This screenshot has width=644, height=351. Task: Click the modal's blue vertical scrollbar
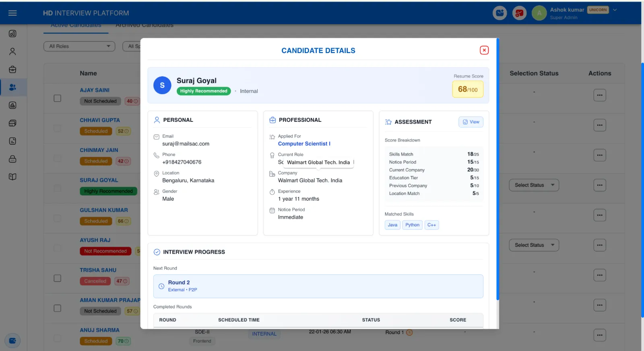pos(498,169)
